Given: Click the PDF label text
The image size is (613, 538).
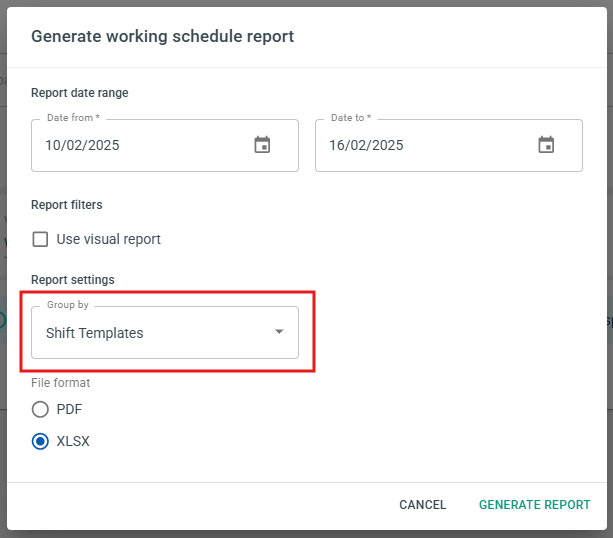Looking at the screenshot, I should 69,409.
